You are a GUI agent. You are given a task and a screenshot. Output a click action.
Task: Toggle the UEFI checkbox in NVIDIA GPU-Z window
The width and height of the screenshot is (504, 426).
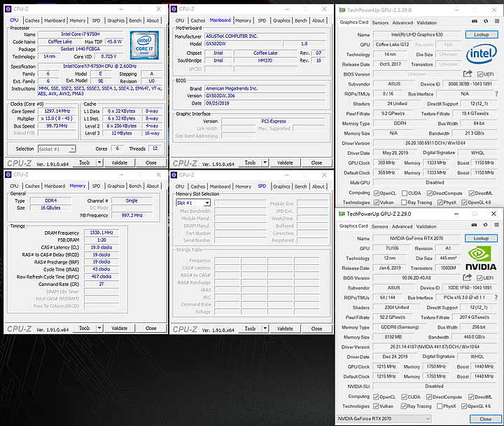[479, 277]
